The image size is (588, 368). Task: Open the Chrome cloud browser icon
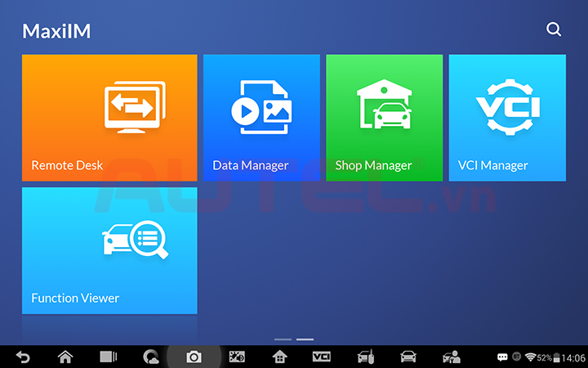coord(151,357)
